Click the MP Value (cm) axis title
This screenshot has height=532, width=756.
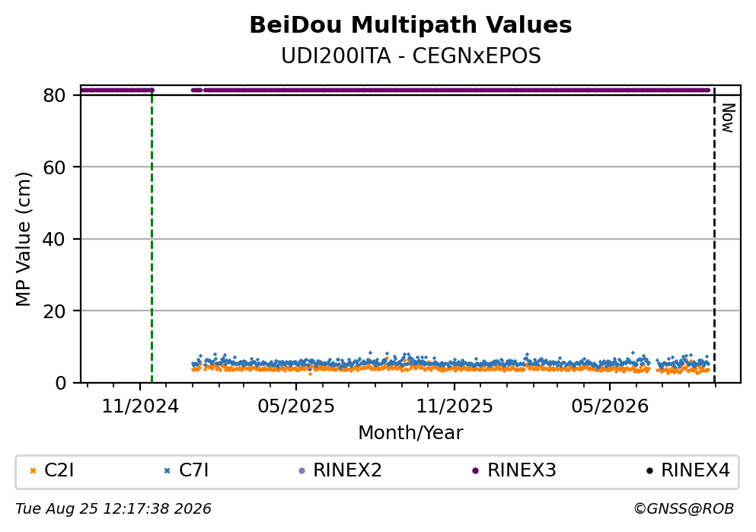click(23, 239)
